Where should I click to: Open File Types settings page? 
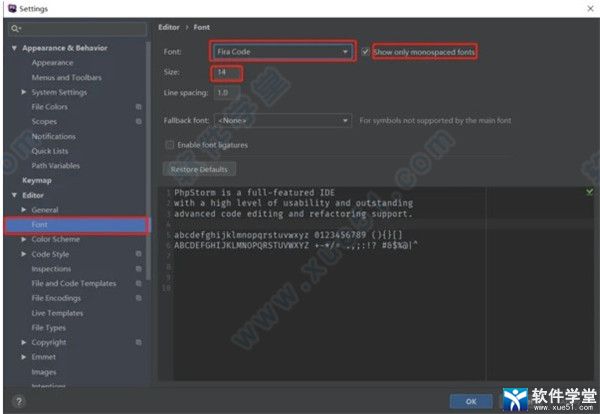(x=49, y=328)
